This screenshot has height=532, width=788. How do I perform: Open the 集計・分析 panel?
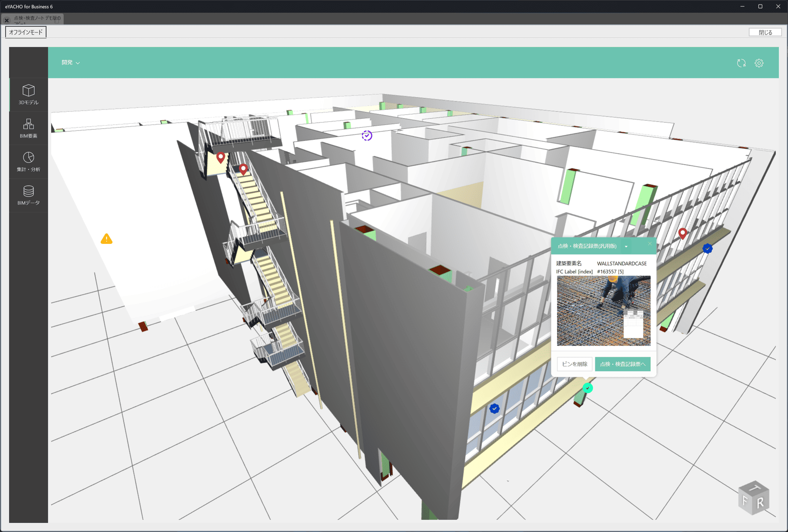(x=28, y=162)
